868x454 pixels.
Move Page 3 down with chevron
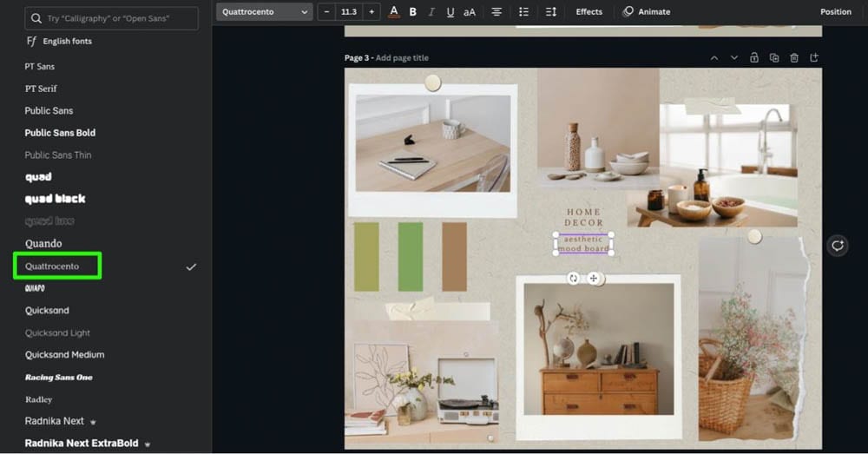(734, 58)
